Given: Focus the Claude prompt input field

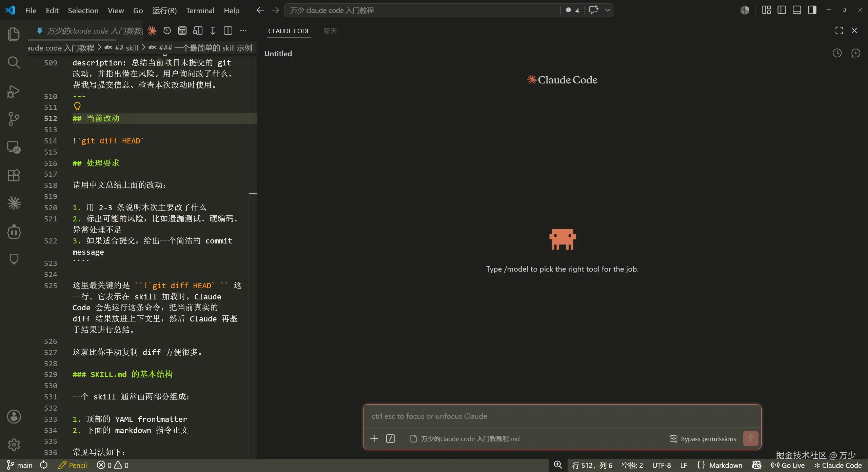Looking at the screenshot, I should pyautogui.click(x=562, y=416).
